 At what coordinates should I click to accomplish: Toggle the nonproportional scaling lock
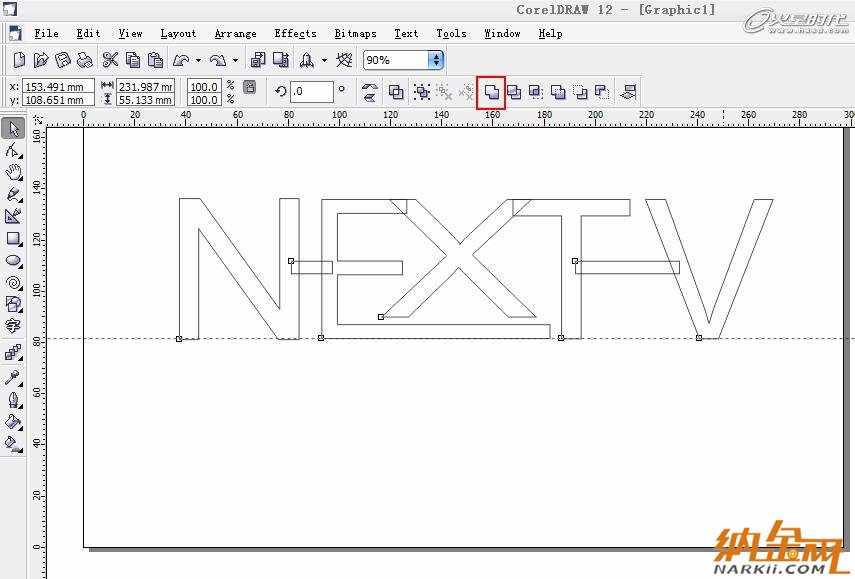point(250,87)
